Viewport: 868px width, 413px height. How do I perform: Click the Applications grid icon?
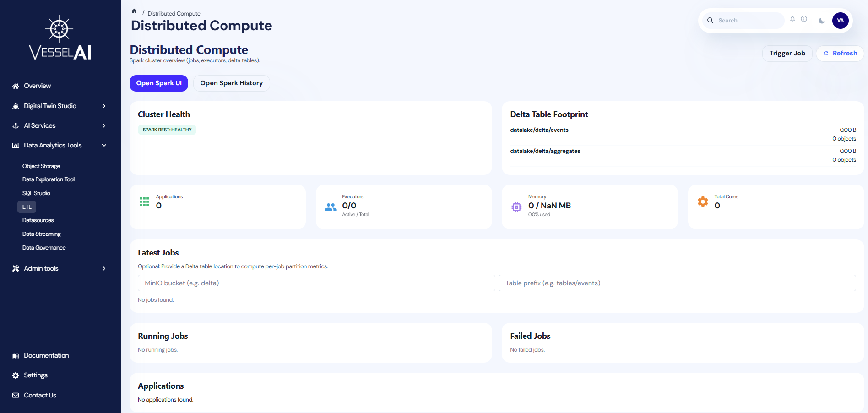tap(144, 202)
